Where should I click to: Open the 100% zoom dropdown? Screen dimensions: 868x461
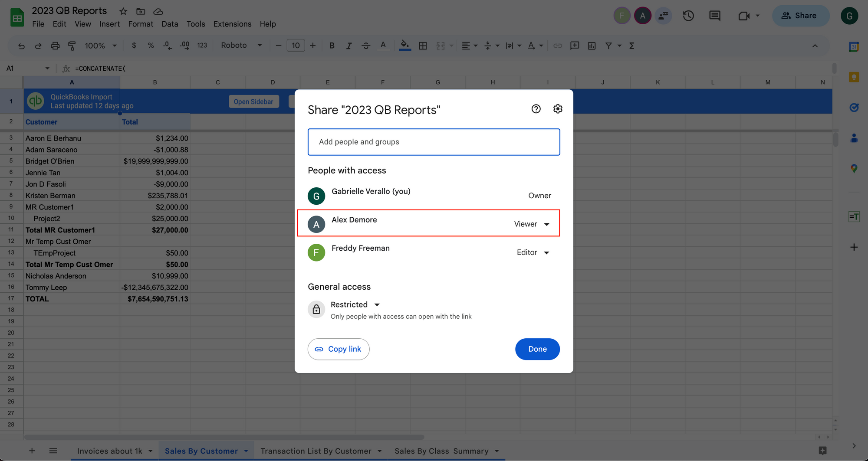(x=101, y=46)
